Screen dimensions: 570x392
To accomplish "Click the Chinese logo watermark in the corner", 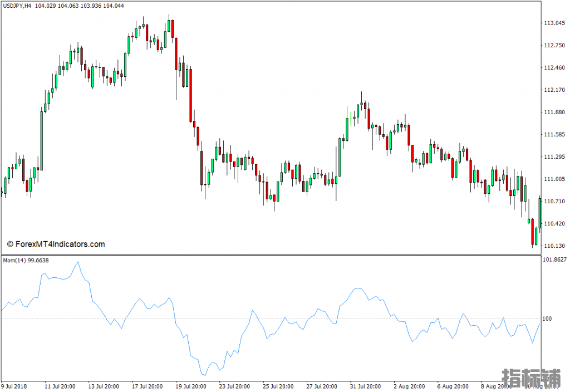I will 531,379.
